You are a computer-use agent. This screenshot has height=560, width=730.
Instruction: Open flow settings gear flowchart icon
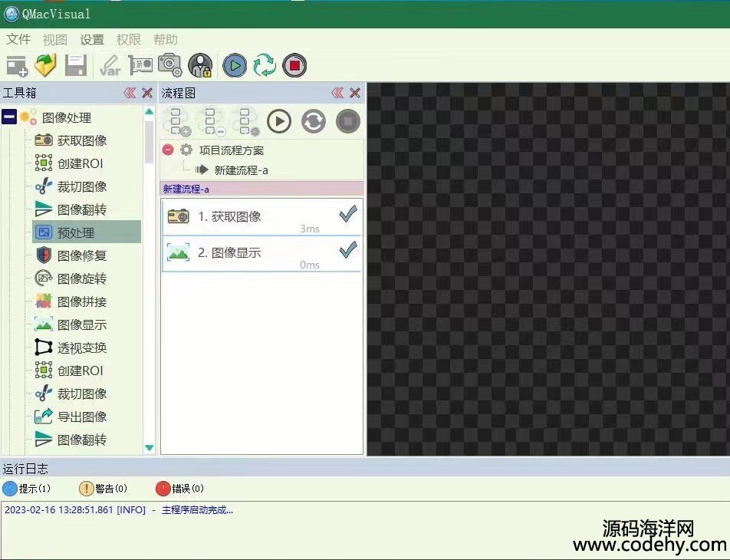coord(247,122)
